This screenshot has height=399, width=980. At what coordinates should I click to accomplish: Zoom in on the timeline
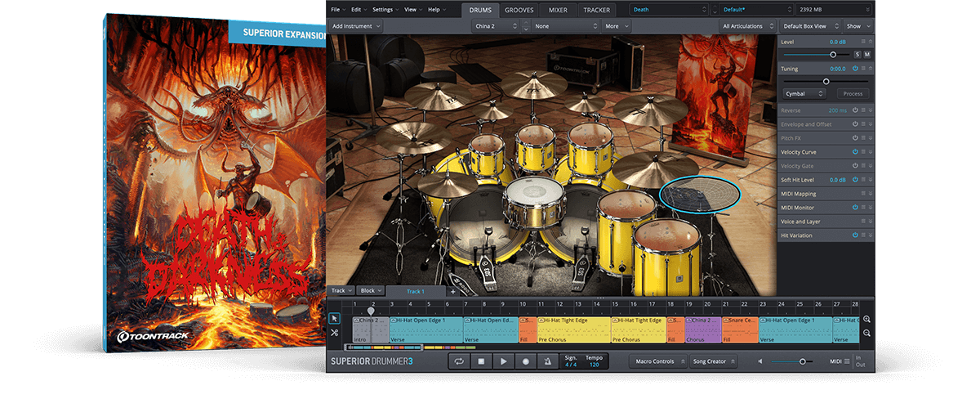866,319
